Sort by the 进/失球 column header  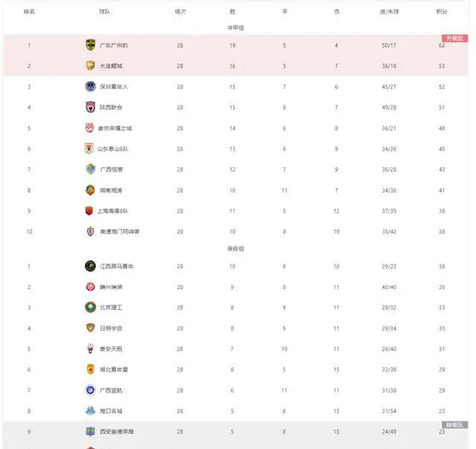point(389,12)
